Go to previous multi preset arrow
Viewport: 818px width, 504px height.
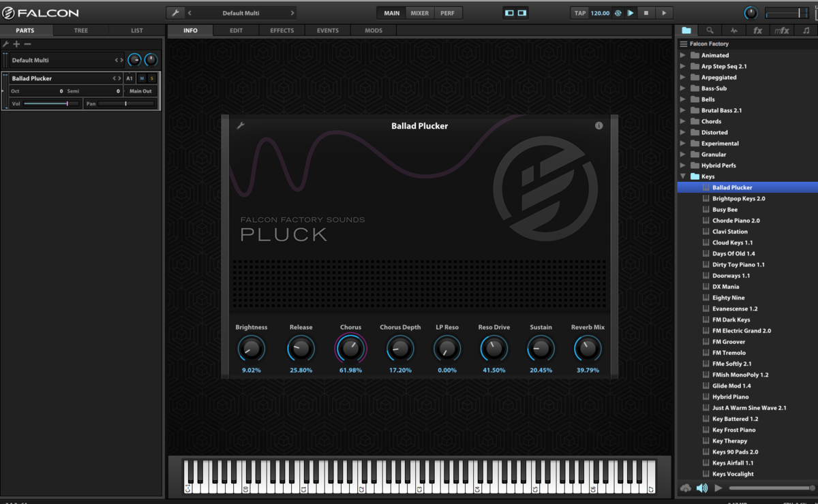[x=190, y=13]
